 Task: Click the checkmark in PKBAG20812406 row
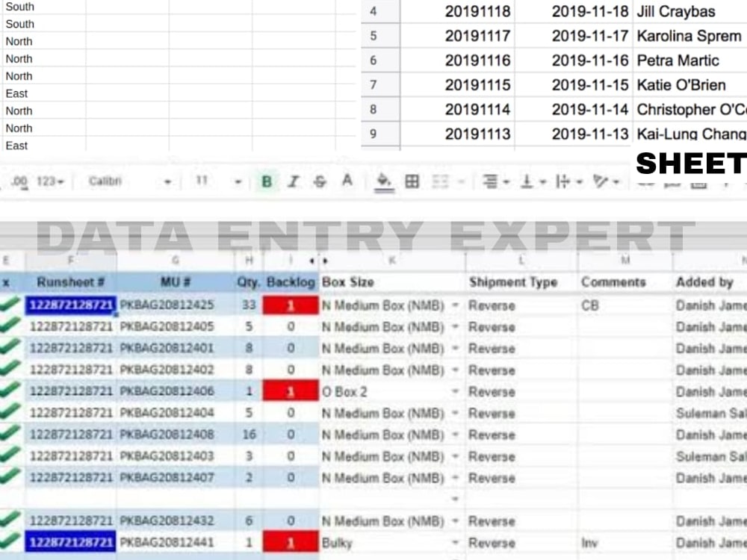[10, 390]
